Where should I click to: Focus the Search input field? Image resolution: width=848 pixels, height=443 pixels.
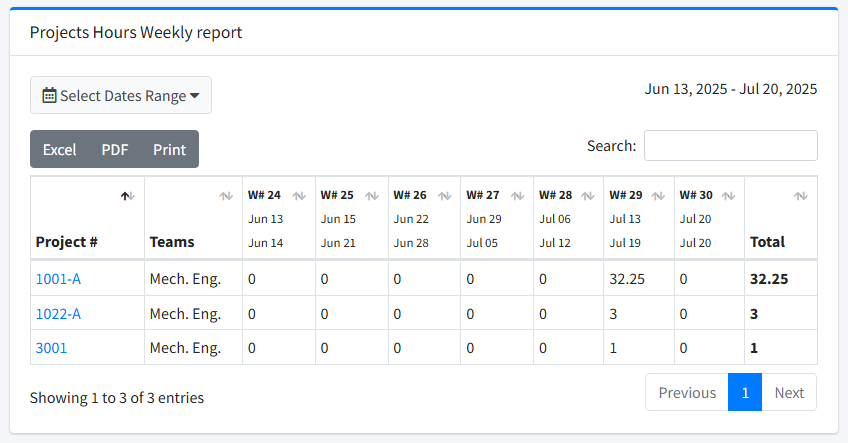click(730, 145)
